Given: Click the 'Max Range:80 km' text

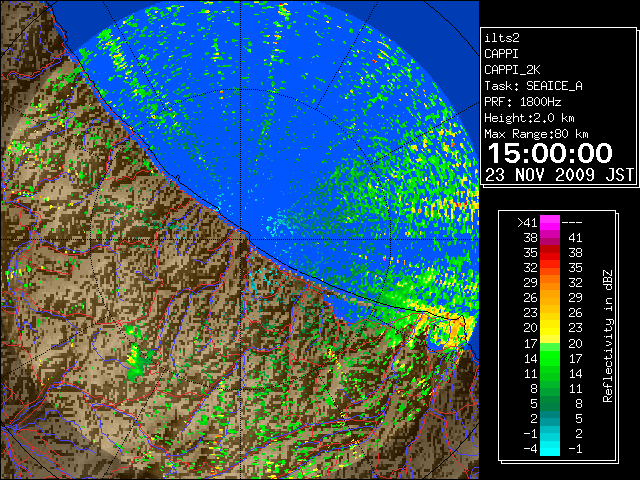Looking at the screenshot, I should (x=536, y=134).
